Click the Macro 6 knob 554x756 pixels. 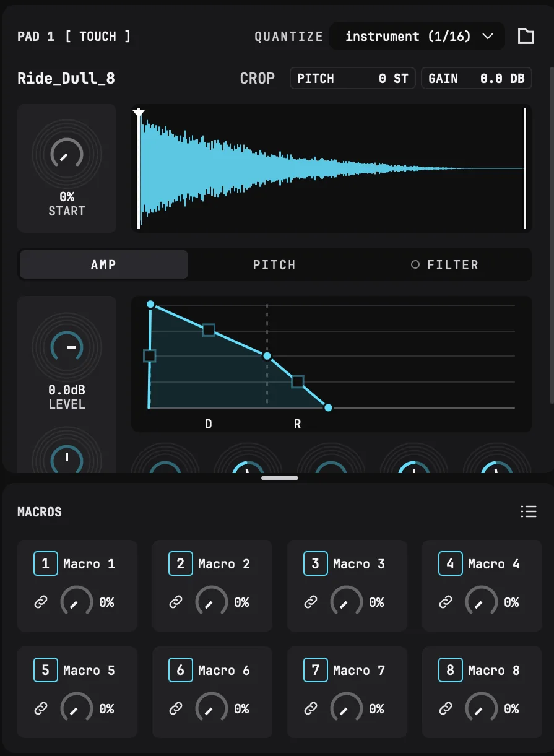pyautogui.click(x=212, y=708)
